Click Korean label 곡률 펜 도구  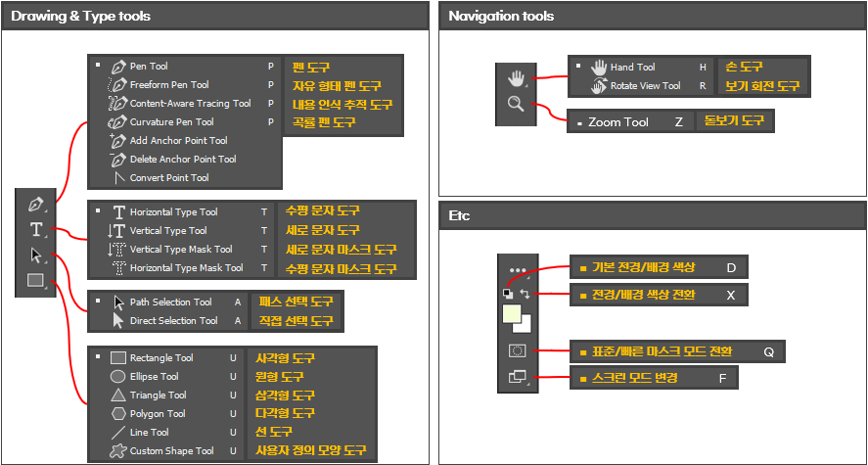click(324, 122)
